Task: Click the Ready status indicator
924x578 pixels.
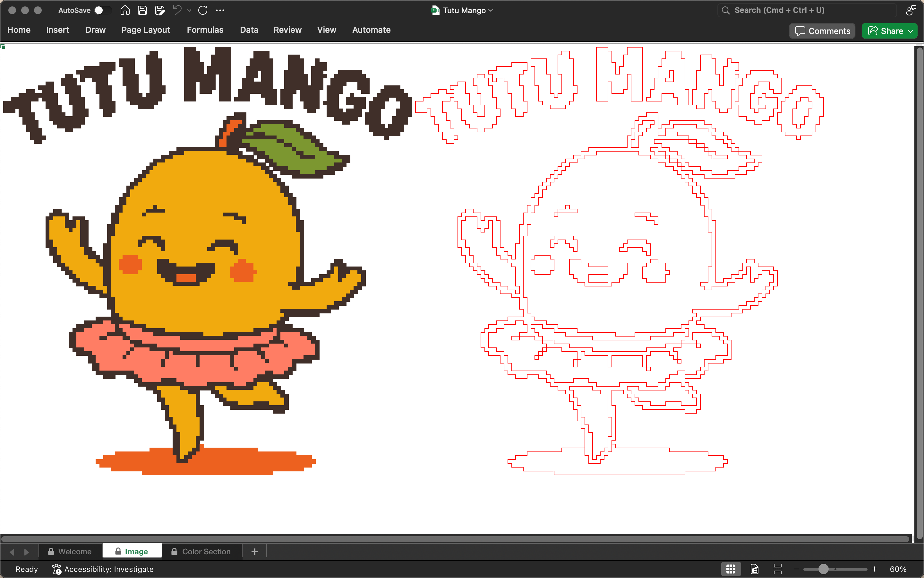Action: click(26, 569)
